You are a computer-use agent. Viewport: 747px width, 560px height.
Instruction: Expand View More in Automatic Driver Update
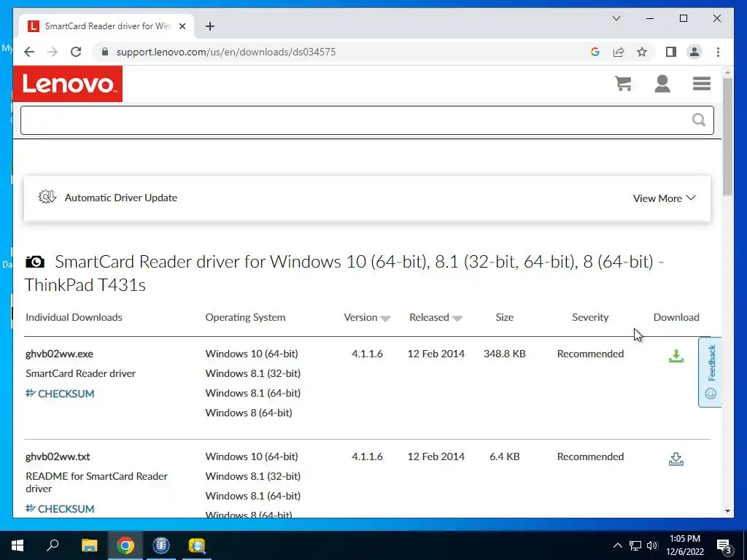[664, 198]
